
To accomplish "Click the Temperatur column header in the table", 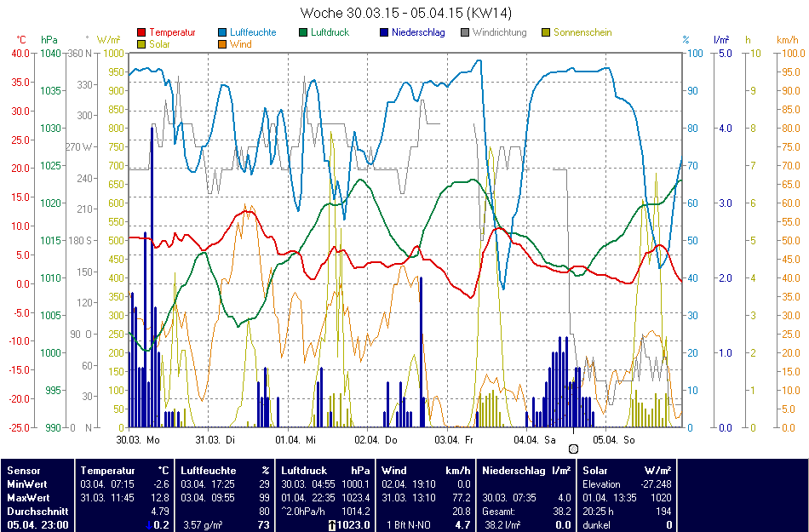I will [107, 471].
